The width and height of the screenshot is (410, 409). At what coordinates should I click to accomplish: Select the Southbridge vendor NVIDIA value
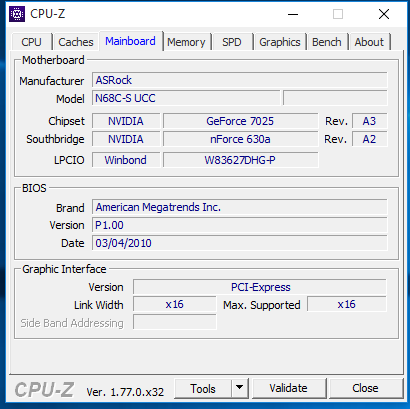[126, 139]
